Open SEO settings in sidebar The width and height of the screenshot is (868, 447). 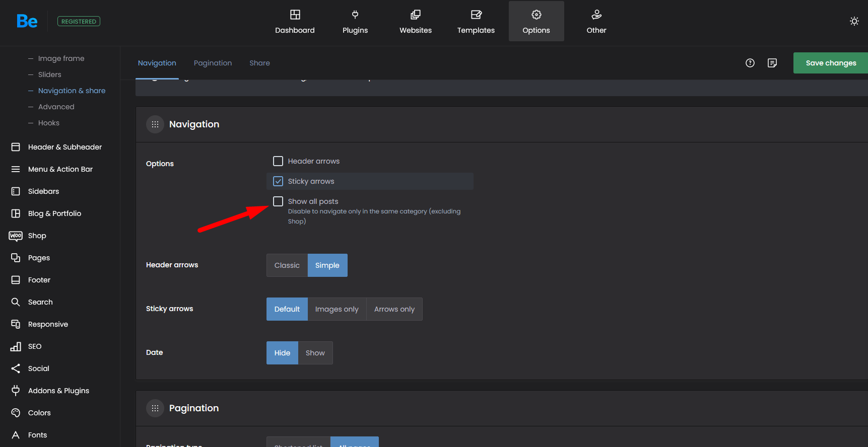[35, 346]
